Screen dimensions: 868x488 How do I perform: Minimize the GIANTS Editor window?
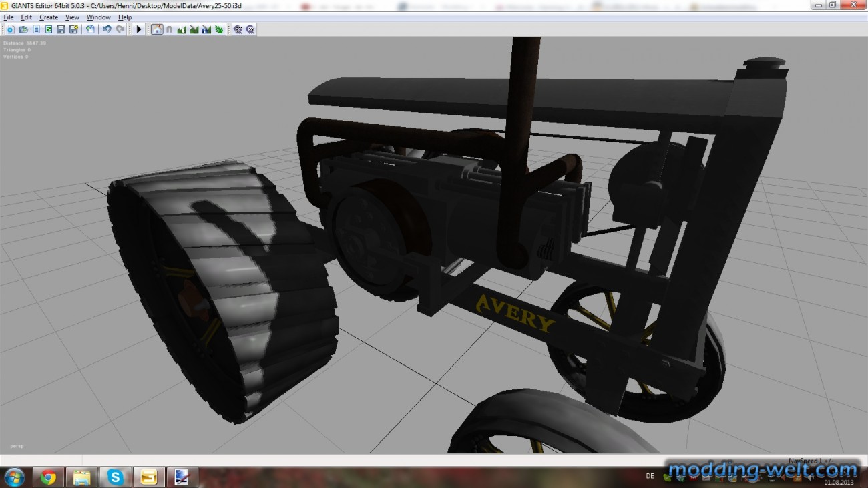(x=817, y=5)
